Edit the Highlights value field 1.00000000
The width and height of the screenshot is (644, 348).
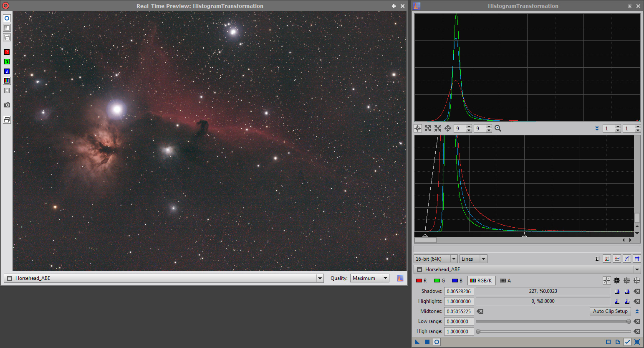[x=459, y=301]
